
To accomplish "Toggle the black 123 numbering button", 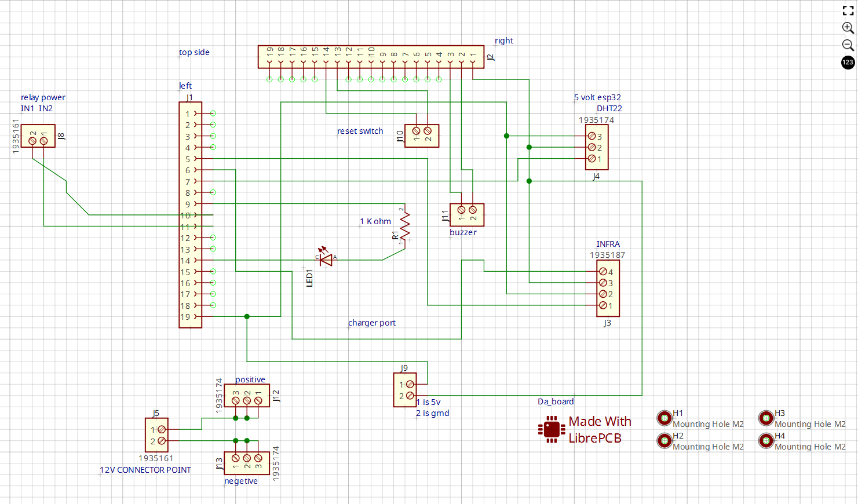I will click(848, 63).
